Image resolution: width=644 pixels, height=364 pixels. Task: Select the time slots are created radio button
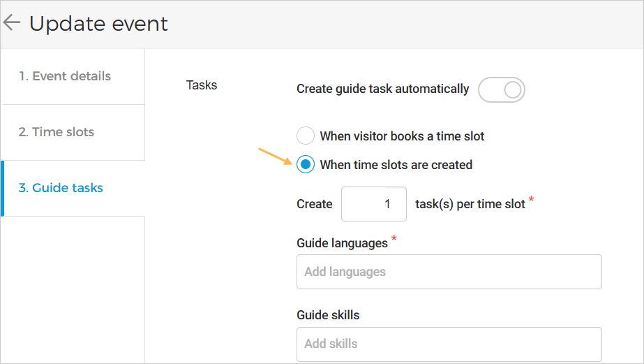306,165
